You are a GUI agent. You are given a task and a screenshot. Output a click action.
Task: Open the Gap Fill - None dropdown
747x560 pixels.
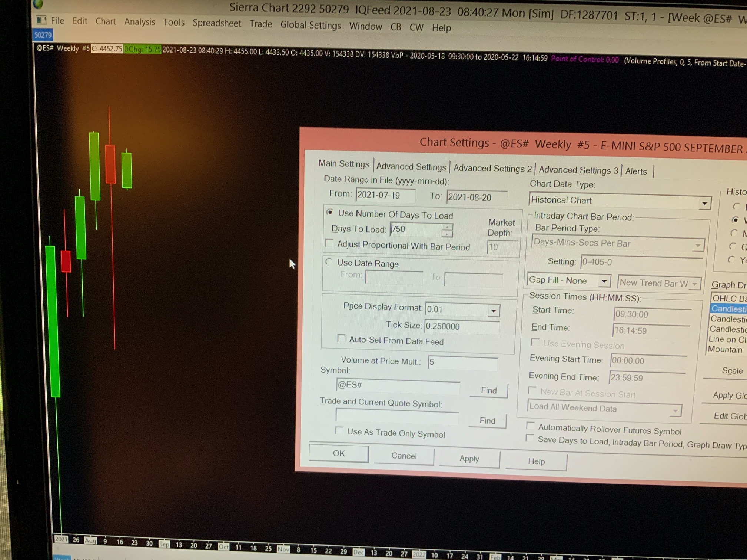coord(604,281)
